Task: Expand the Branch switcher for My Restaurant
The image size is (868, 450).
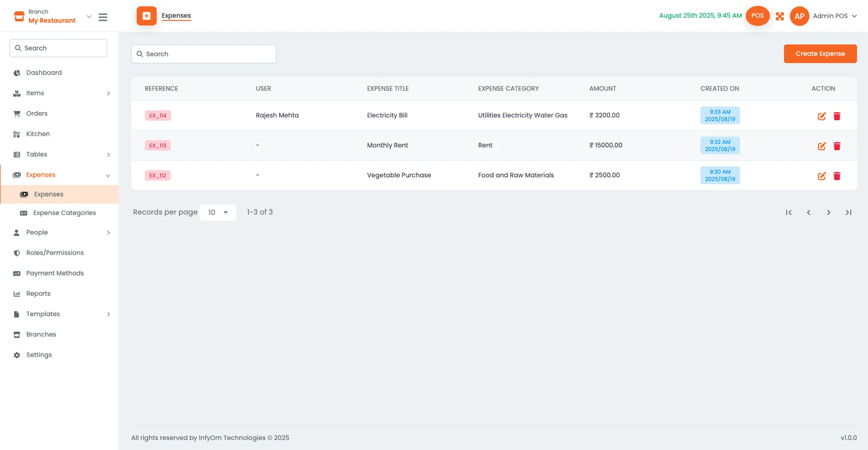Action: 89,16
